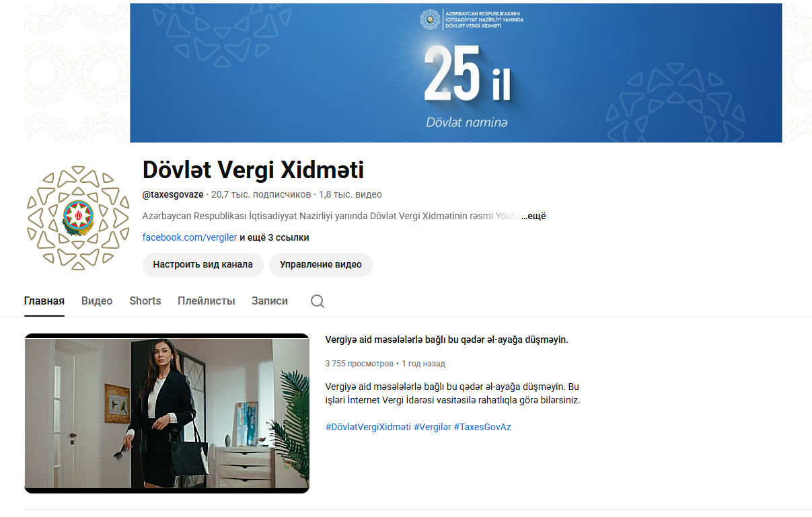Go to the Плейлисты tab
The height and width of the screenshot is (517, 812).
207,301
